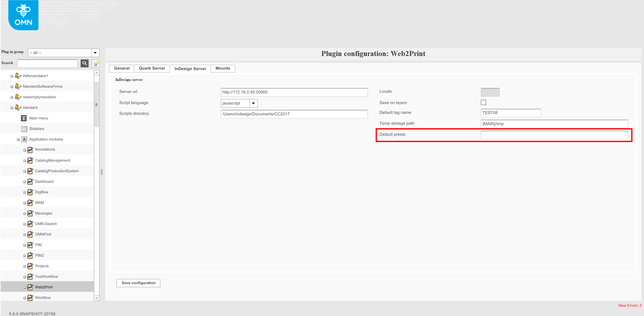Click the lightbulb icon beside search
644x316 pixels.
(x=95, y=63)
